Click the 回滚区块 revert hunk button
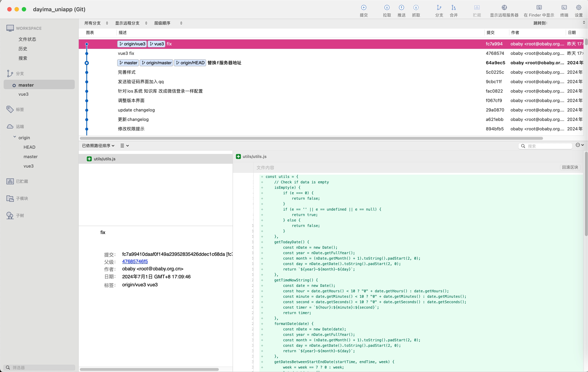The image size is (588, 372). 570,167
